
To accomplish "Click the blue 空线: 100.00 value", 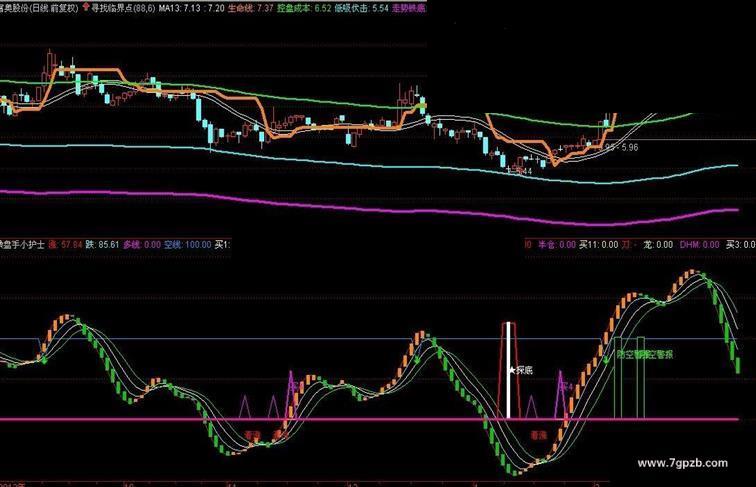I will [x=188, y=244].
